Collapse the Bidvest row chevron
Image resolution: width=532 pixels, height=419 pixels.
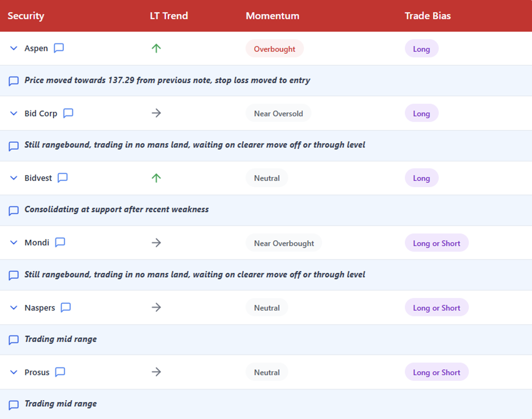14,178
